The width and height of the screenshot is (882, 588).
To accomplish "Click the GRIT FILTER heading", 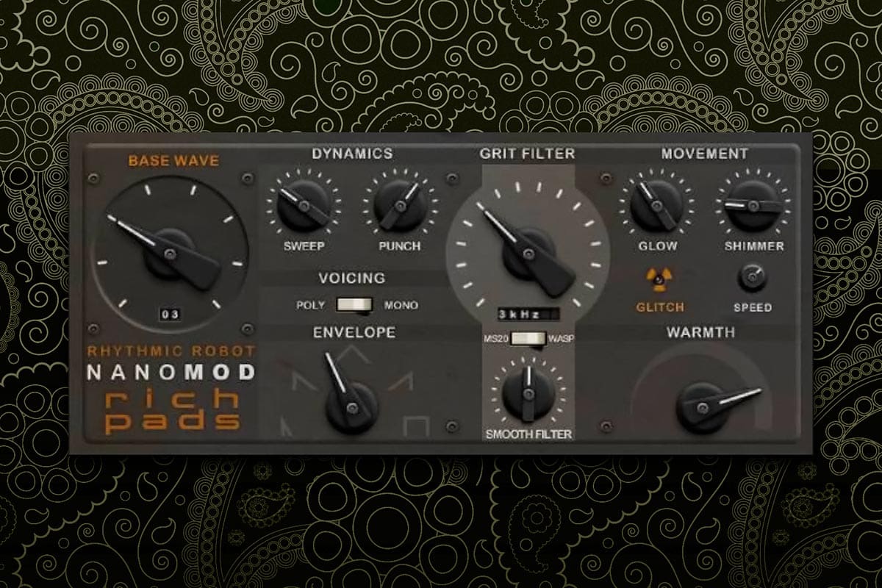I will (x=527, y=154).
